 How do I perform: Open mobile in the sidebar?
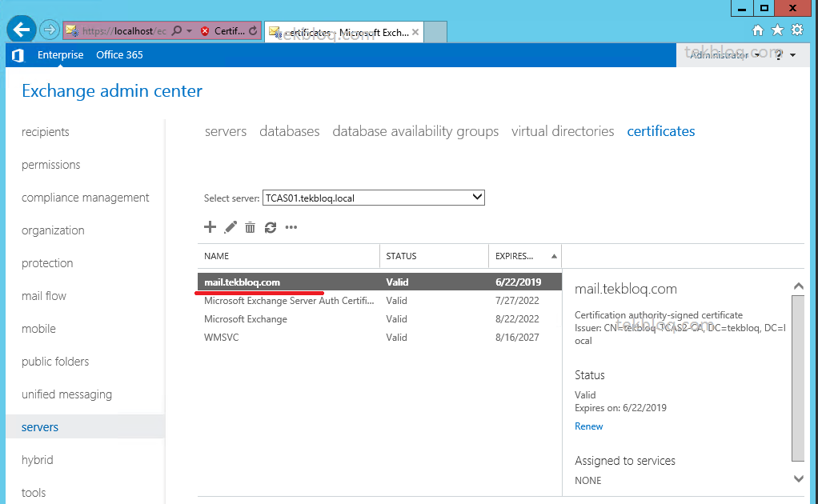(x=38, y=329)
